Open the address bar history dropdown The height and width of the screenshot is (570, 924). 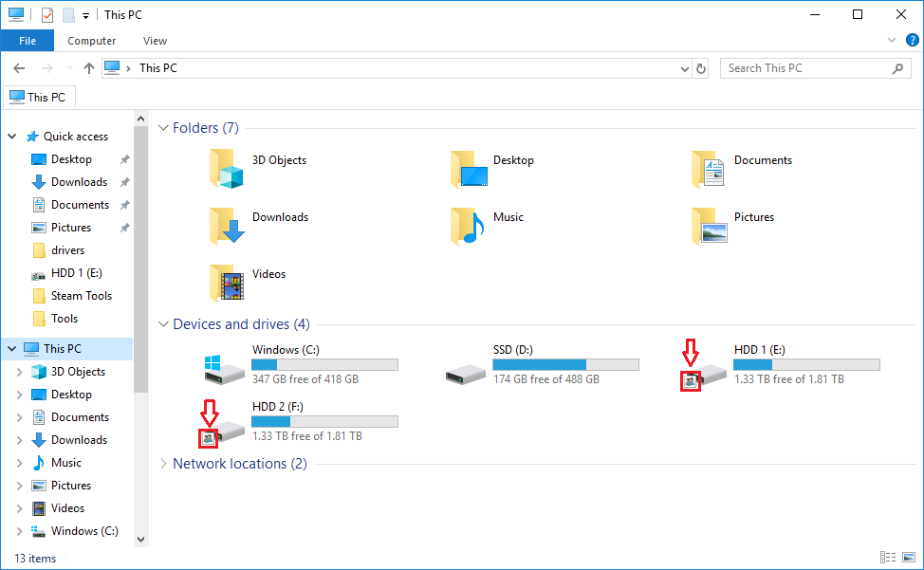(x=684, y=67)
